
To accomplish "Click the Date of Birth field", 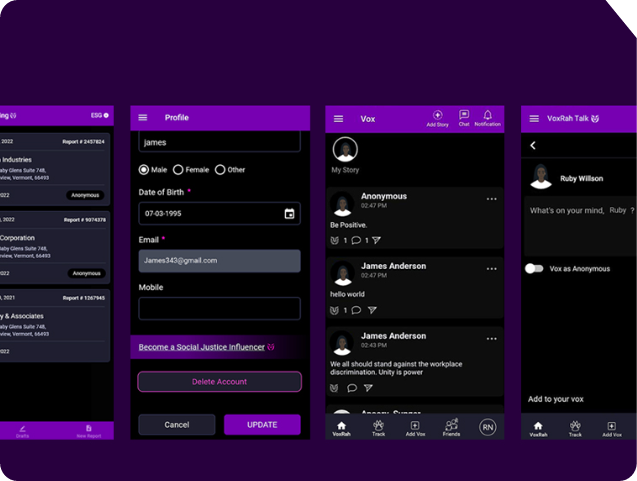I will tap(219, 213).
